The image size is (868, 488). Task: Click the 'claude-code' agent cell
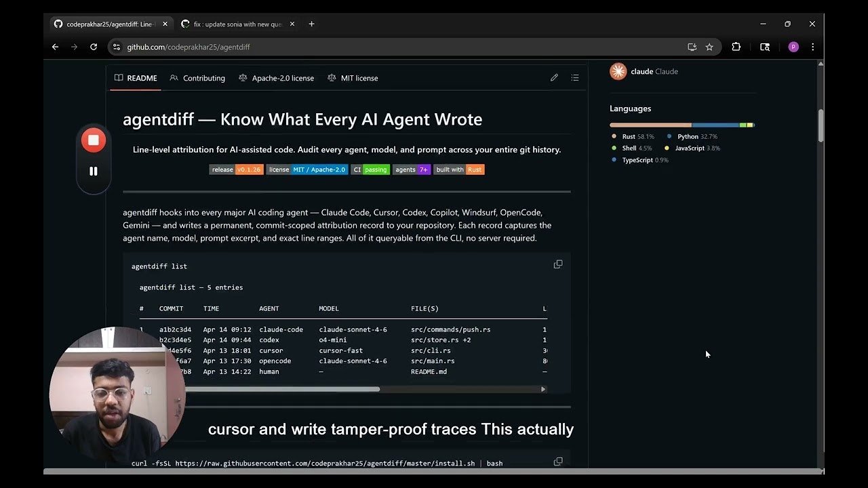(x=281, y=329)
